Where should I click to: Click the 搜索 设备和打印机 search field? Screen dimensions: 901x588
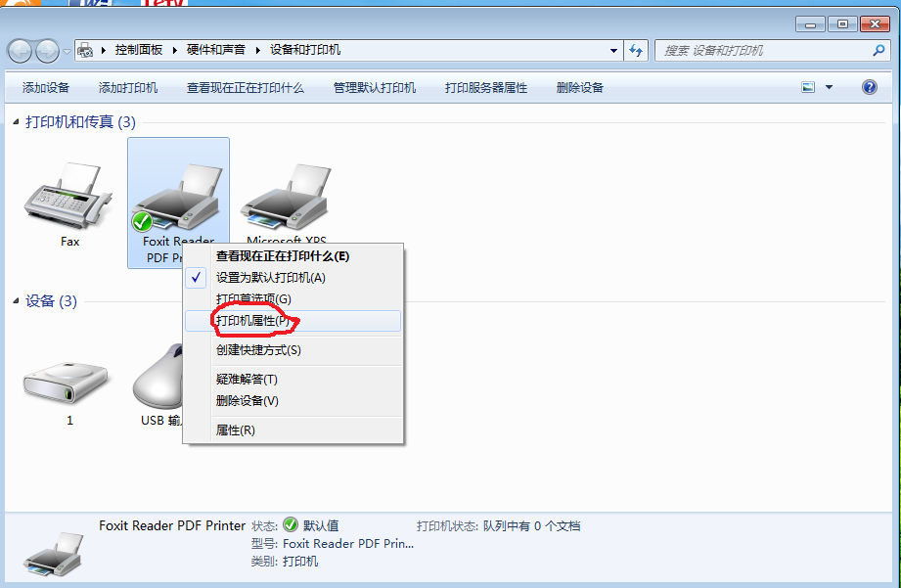coord(764,51)
